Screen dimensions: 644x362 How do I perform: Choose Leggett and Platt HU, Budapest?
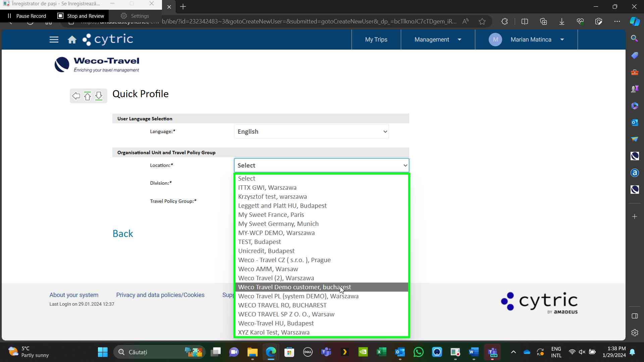click(322, 206)
